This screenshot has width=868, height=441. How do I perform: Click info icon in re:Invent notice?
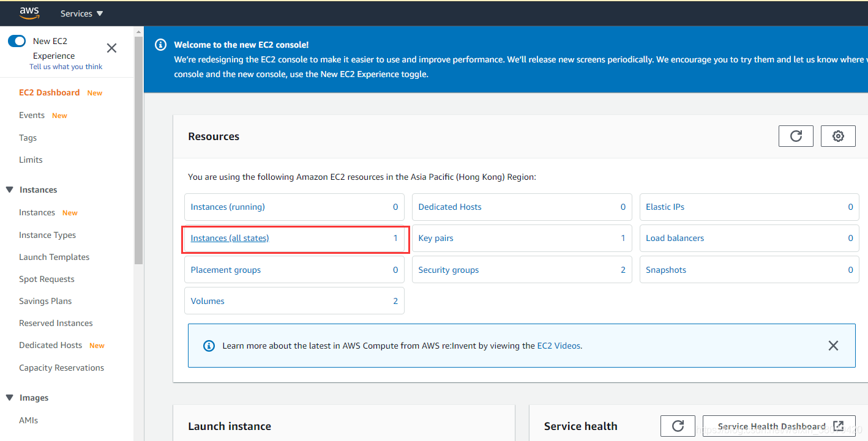[x=209, y=346]
